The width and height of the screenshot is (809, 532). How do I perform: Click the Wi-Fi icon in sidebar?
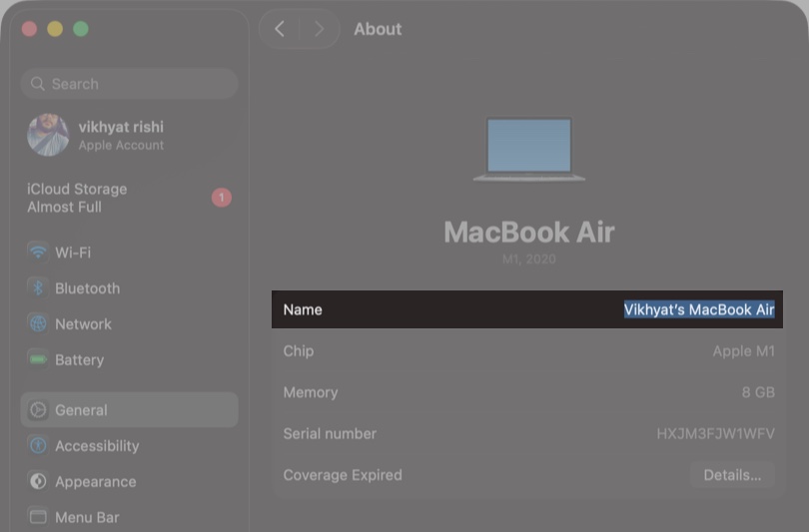(x=38, y=253)
